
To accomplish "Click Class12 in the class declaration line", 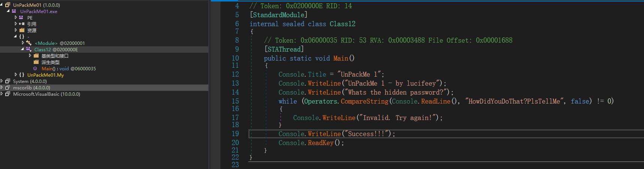I will (x=342, y=24).
